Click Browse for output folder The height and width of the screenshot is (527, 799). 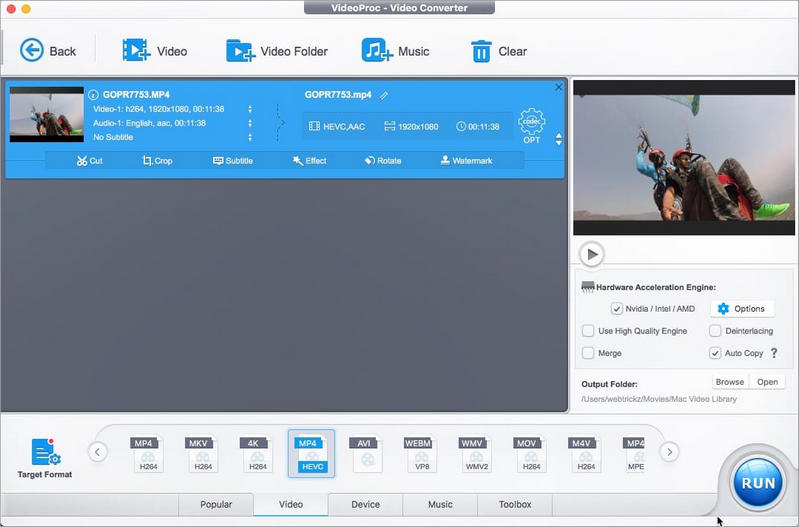pyautogui.click(x=729, y=382)
